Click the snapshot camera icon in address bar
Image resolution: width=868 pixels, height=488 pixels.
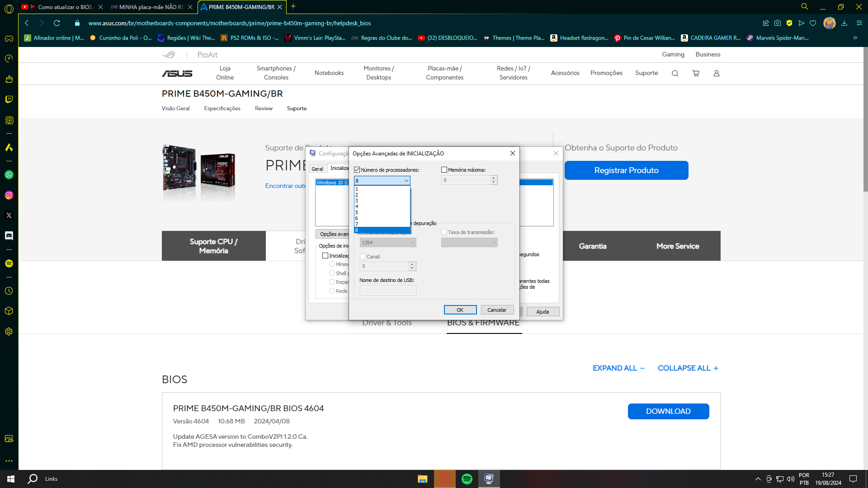(778, 23)
